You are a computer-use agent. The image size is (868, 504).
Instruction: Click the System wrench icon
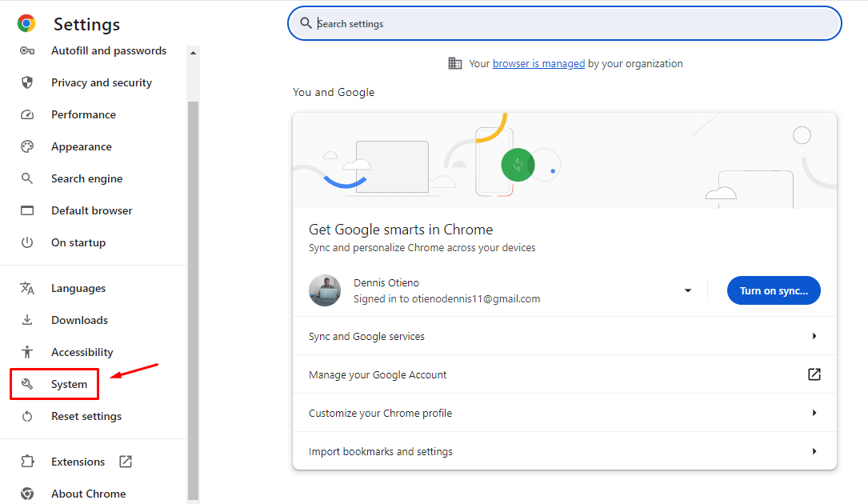pos(27,384)
